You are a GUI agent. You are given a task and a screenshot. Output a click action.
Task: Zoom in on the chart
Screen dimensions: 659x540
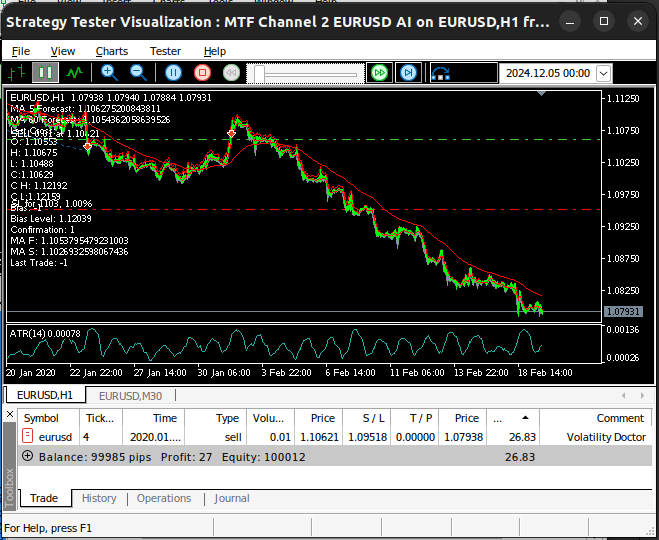tap(109, 73)
